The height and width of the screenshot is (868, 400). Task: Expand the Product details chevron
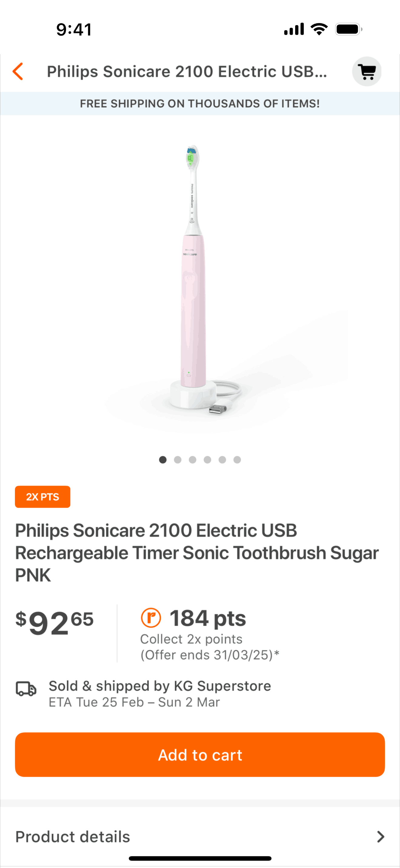[x=380, y=837]
